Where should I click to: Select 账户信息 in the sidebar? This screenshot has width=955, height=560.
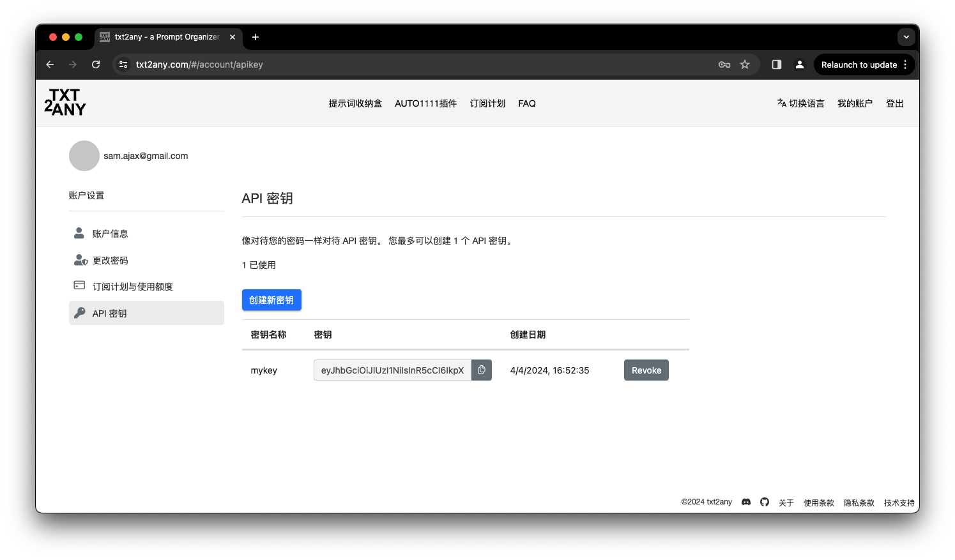pyautogui.click(x=146, y=234)
